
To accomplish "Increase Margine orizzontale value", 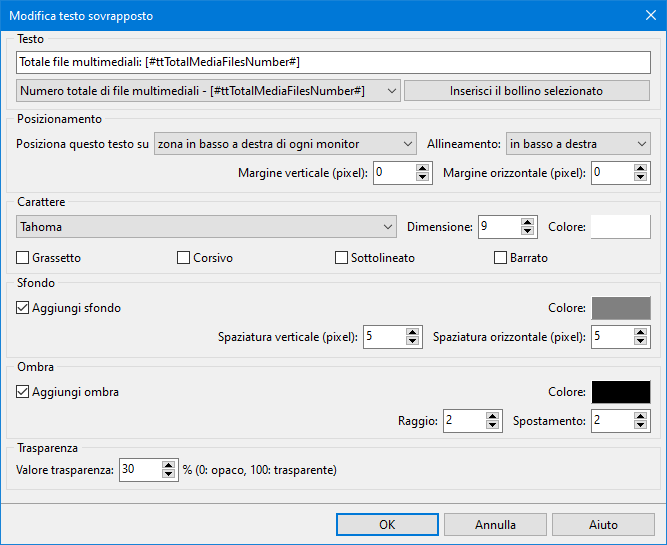I will [640, 168].
